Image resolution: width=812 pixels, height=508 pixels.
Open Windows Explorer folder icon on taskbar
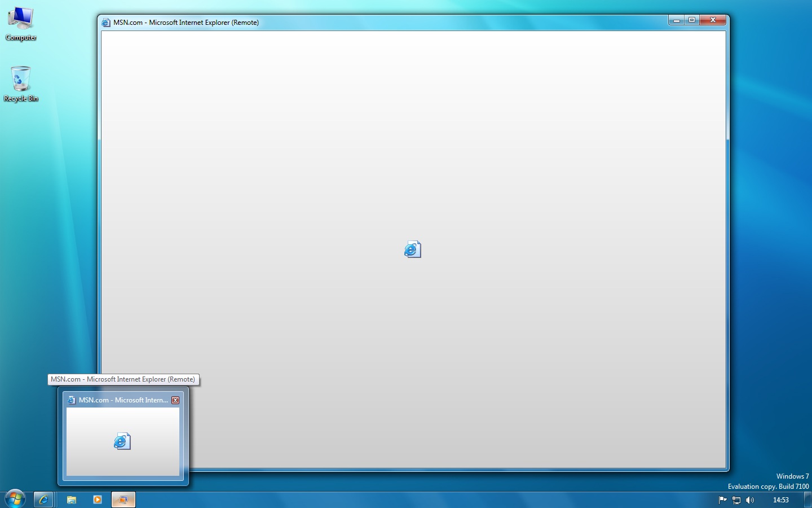tap(72, 500)
